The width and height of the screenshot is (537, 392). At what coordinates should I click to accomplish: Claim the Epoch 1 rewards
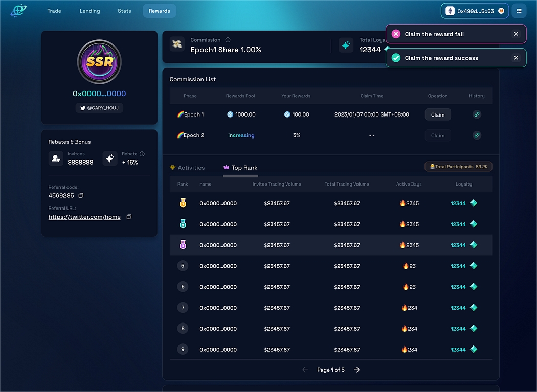(438, 114)
